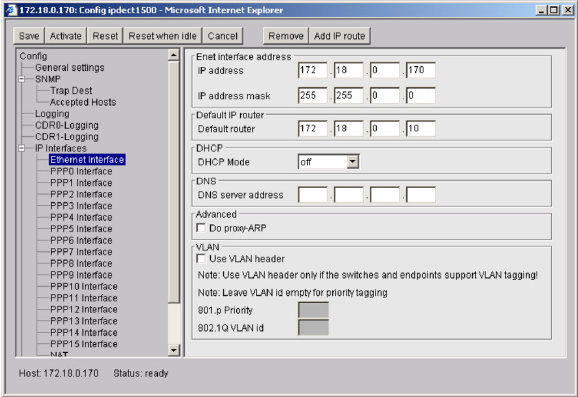The image size is (578, 397).
Task: Click the first DNS server address field
Action: pos(313,195)
